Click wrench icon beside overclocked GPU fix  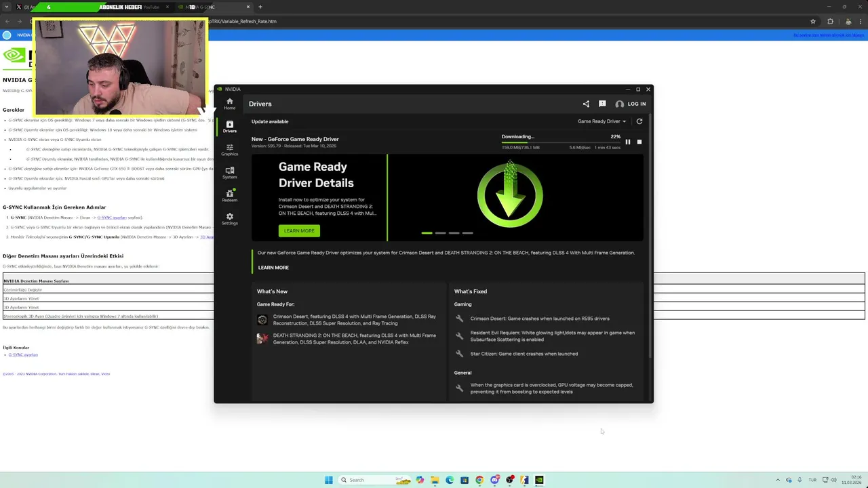pyautogui.click(x=459, y=388)
